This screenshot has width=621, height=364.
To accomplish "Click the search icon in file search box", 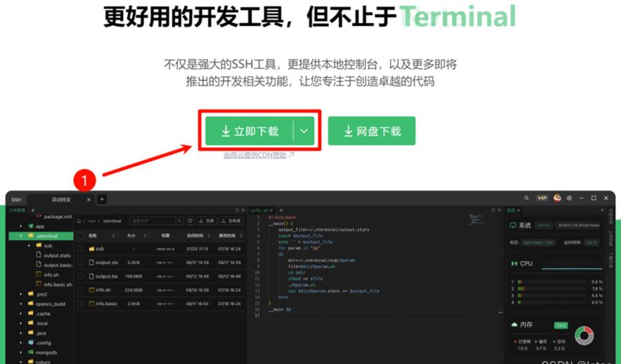I will pos(180,221).
